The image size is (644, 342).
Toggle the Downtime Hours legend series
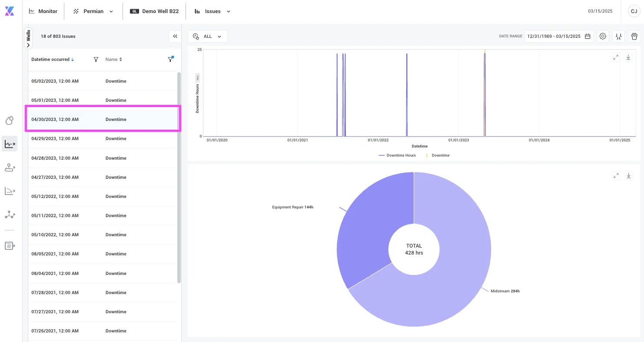(x=397, y=155)
